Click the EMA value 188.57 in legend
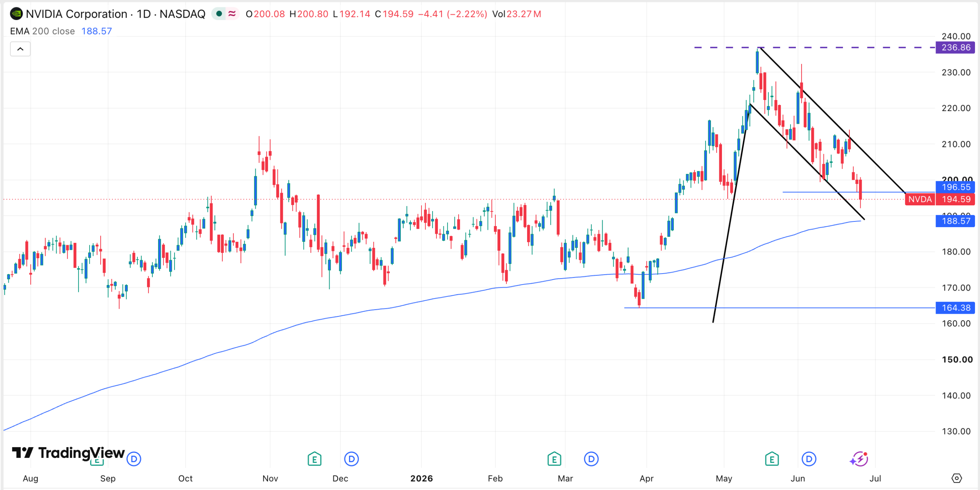 (96, 31)
